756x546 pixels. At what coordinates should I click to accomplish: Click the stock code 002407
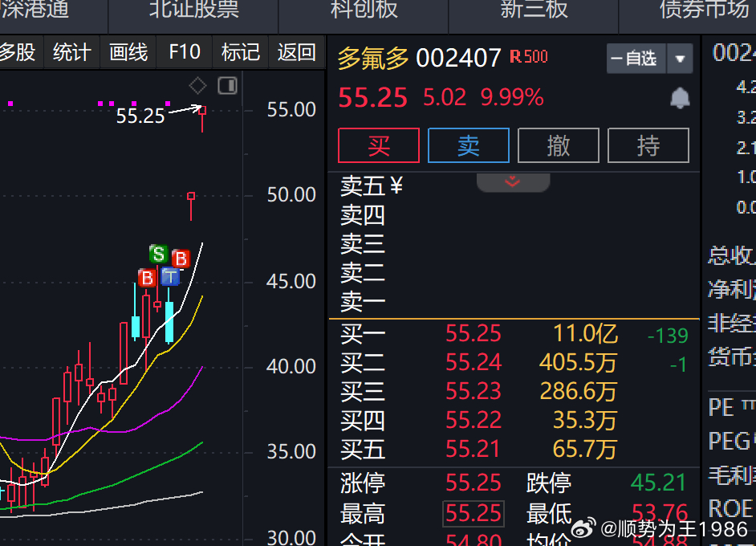tap(458, 59)
